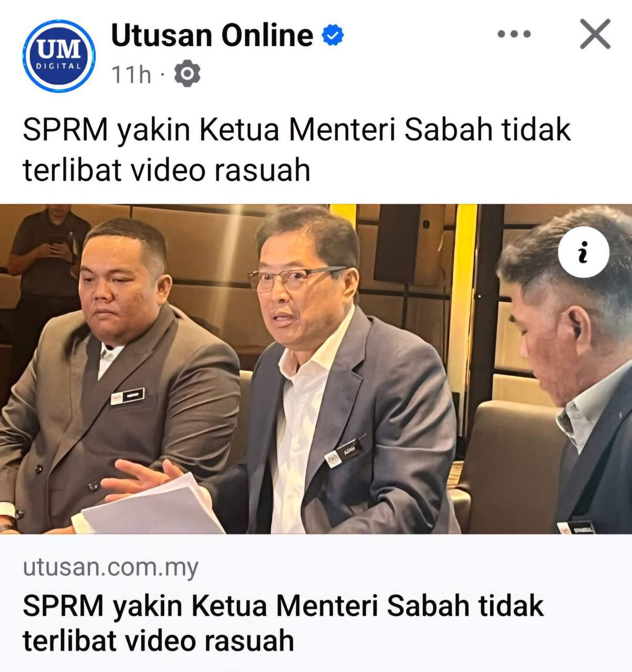The height and width of the screenshot is (672, 632).
Task: Open the three-dot post options menu
Action: coord(514,35)
